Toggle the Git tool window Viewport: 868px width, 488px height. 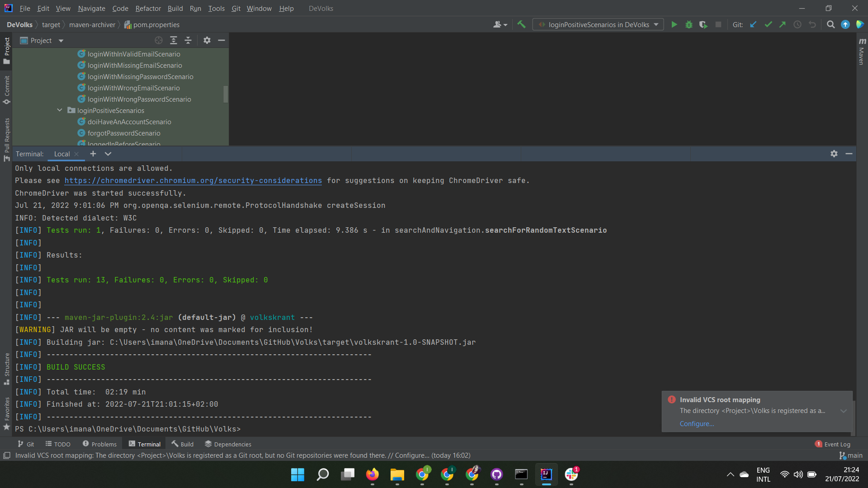coord(26,444)
